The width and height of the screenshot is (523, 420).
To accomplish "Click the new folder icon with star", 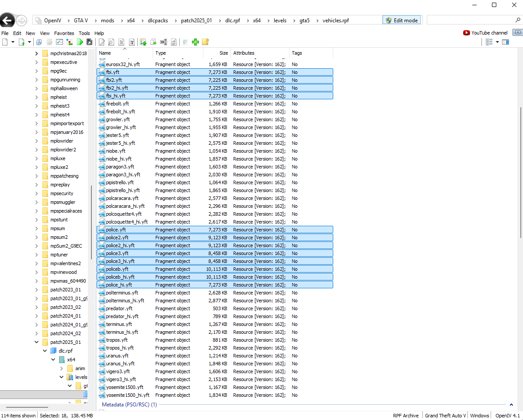I will [x=205, y=42].
